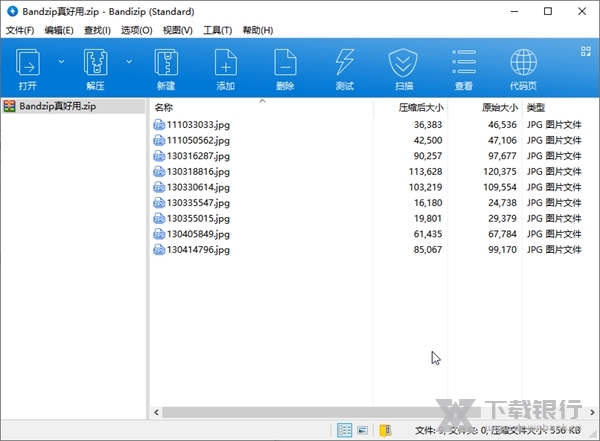Open the 文件(F) menu

pos(20,31)
